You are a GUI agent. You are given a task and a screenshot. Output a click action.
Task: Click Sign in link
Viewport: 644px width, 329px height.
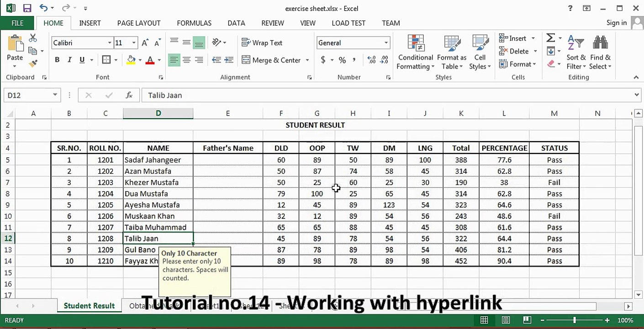point(616,23)
